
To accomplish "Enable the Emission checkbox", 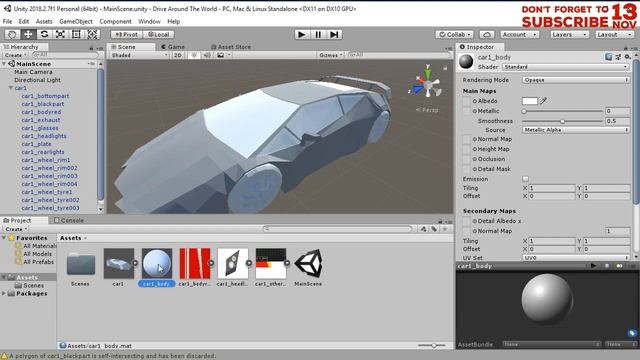I will [x=525, y=179].
